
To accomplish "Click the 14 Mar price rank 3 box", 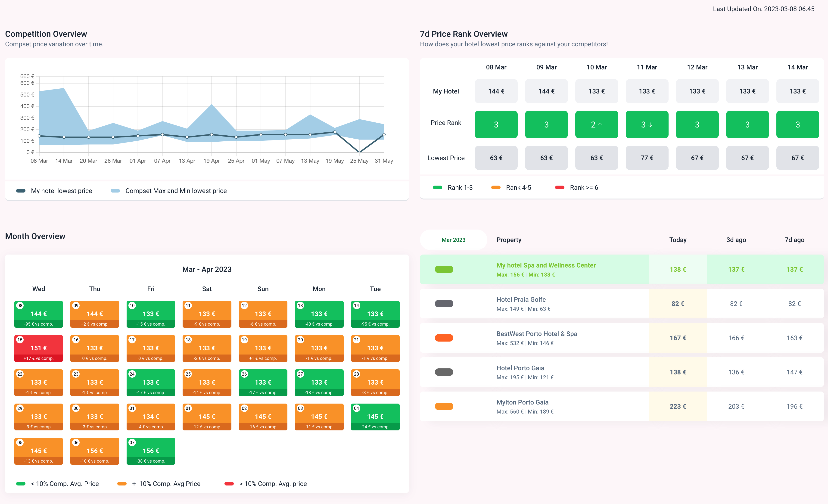I will (797, 125).
